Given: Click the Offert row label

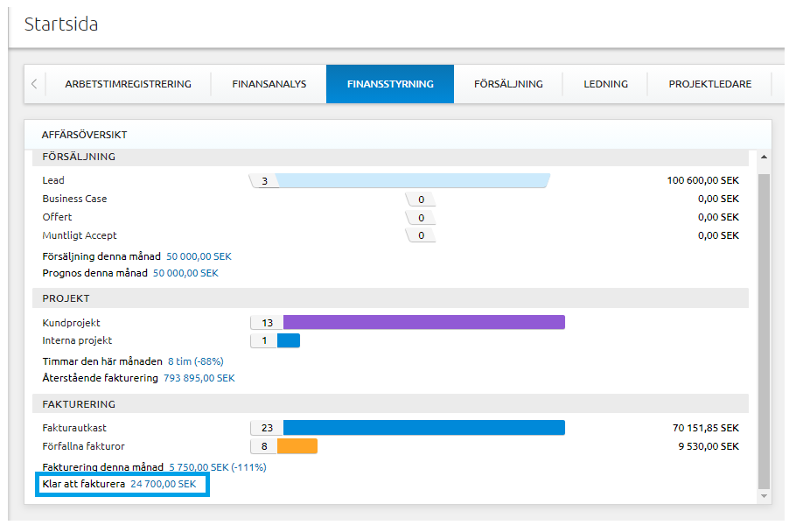Looking at the screenshot, I should [57, 217].
